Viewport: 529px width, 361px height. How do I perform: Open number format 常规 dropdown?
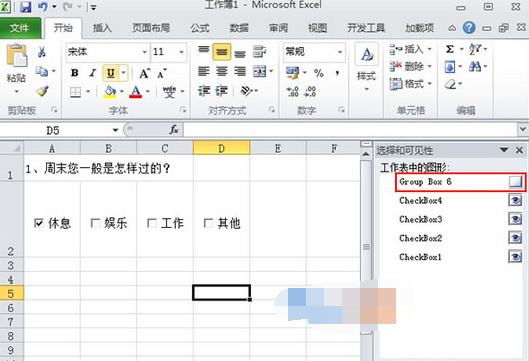[x=340, y=52]
